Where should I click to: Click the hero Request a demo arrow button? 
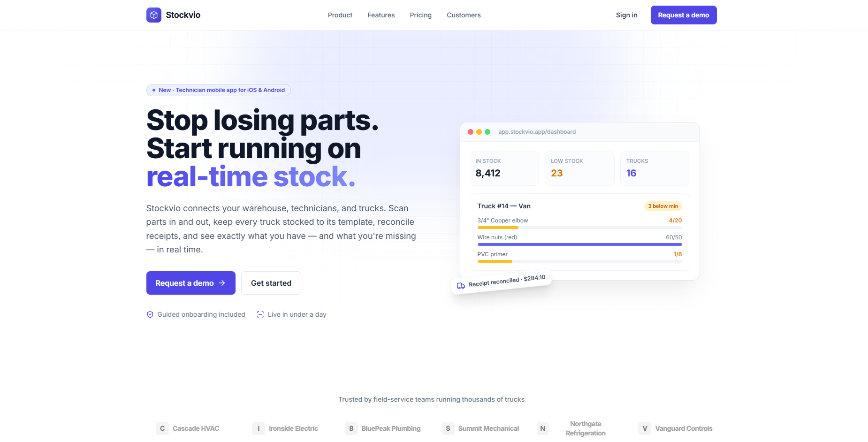(191, 283)
